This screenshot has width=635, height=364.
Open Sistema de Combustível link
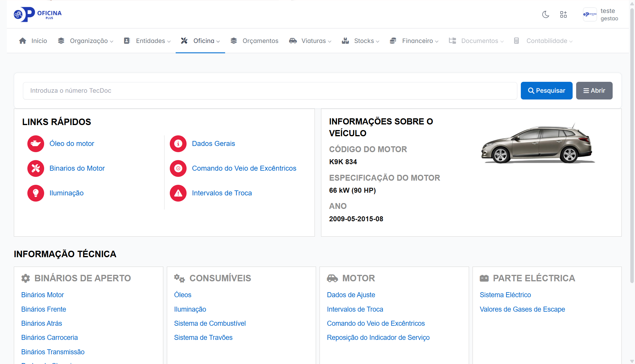(x=210, y=323)
